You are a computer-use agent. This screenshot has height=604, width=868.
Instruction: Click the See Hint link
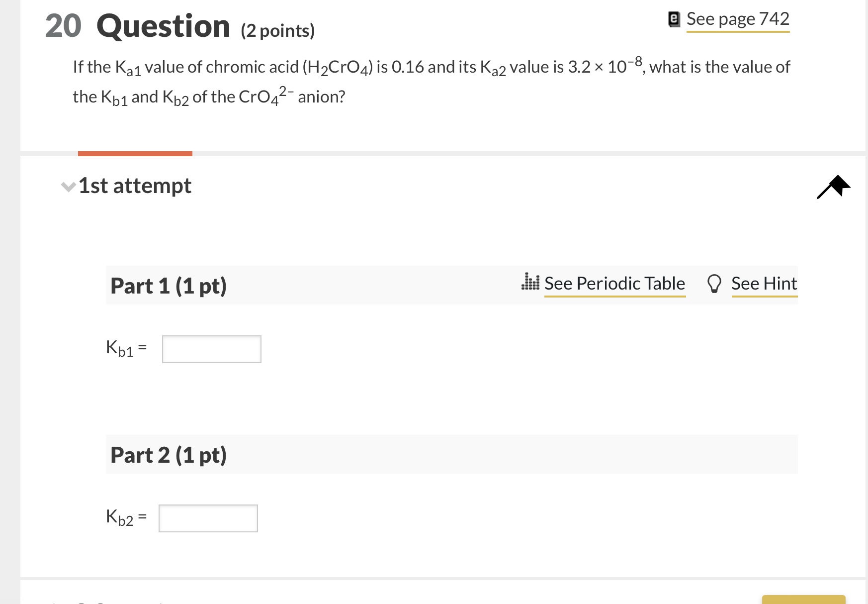[x=764, y=284]
